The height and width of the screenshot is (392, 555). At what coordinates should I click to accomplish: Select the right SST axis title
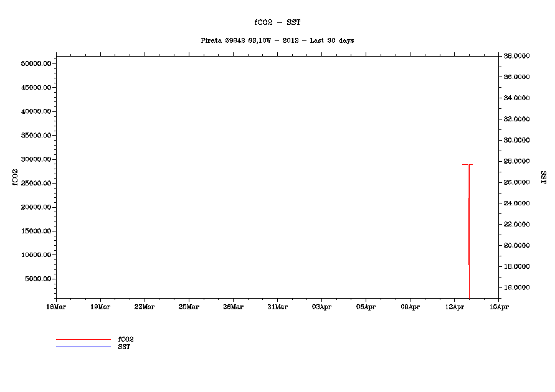coord(543,177)
